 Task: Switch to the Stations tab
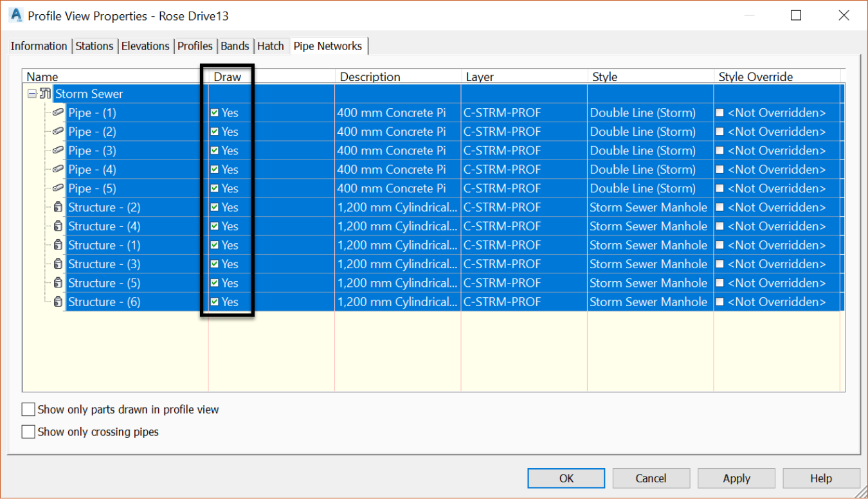pyautogui.click(x=95, y=46)
